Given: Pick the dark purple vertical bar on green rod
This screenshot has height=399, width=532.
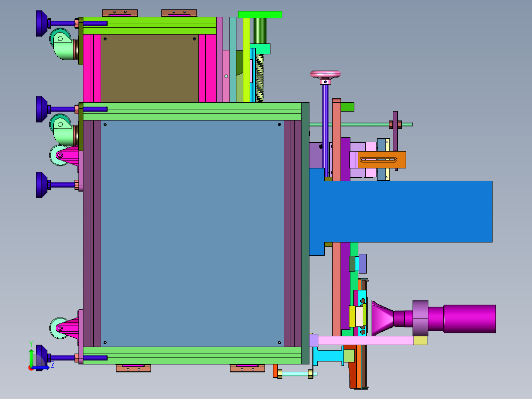Looking at the screenshot, I should [395, 131].
